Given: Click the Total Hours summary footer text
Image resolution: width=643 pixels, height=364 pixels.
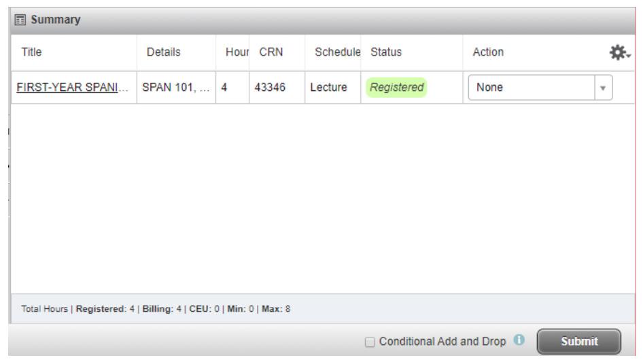Looking at the screenshot, I should point(156,309).
